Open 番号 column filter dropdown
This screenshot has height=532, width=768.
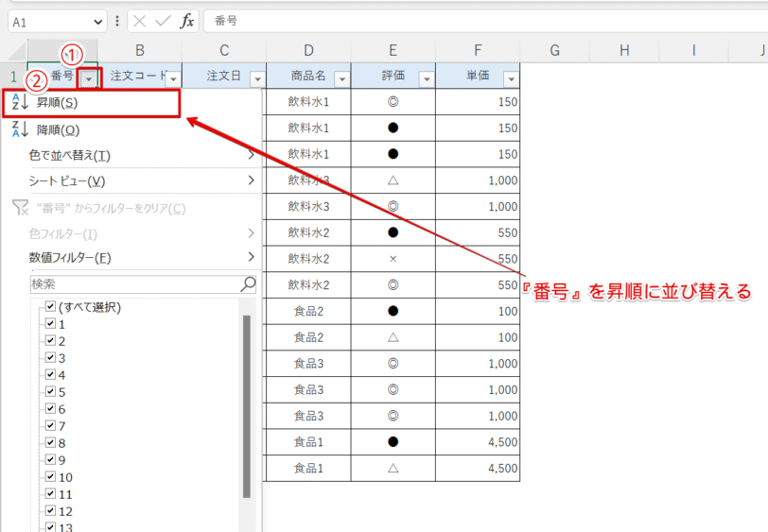pyautogui.click(x=89, y=78)
